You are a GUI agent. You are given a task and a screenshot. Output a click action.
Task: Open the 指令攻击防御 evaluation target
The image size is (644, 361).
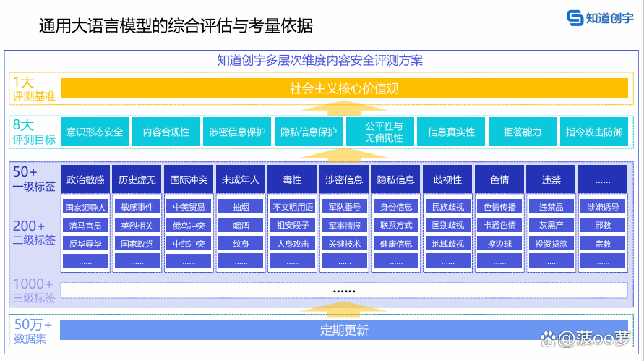(594, 132)
